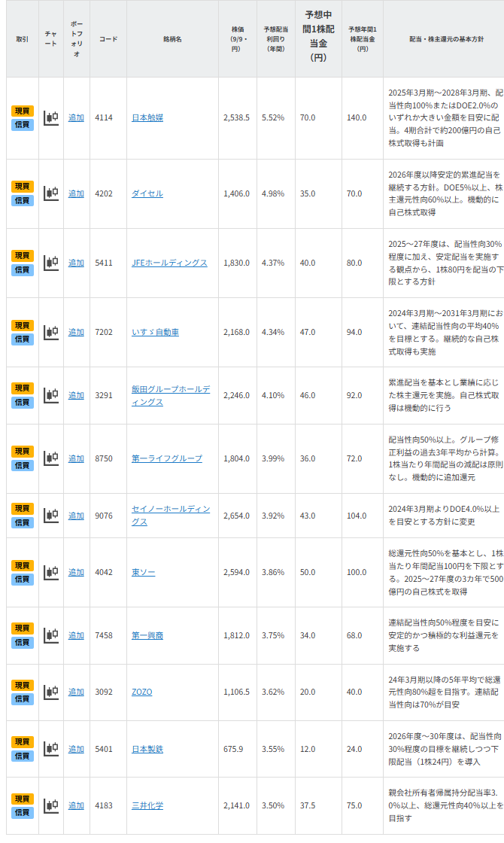Open the chart icon for ZOZO

pos(51,692)
